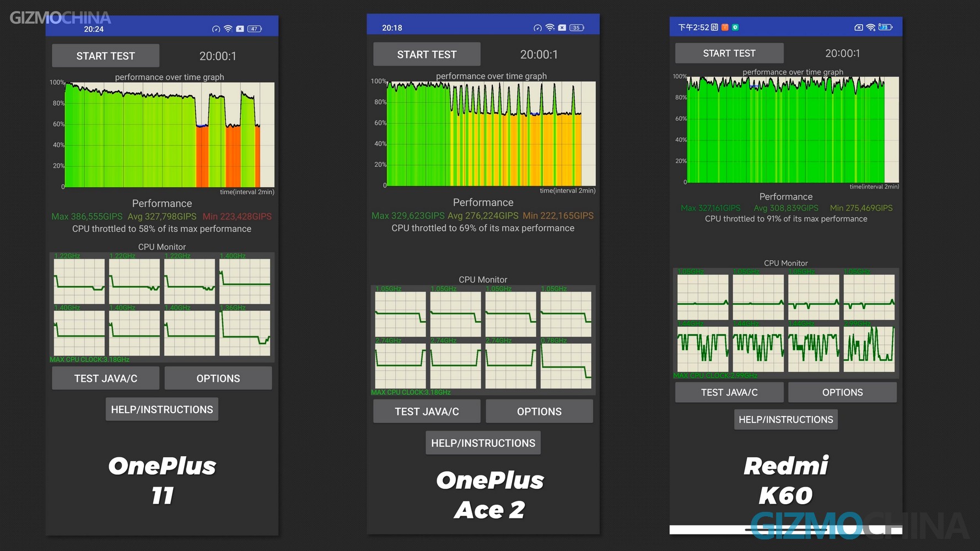Open OPTIONS on the OnePlus 11 screen
Viewport: 980px width, 551px height.
pyautogui.click(x=218, y=379)
